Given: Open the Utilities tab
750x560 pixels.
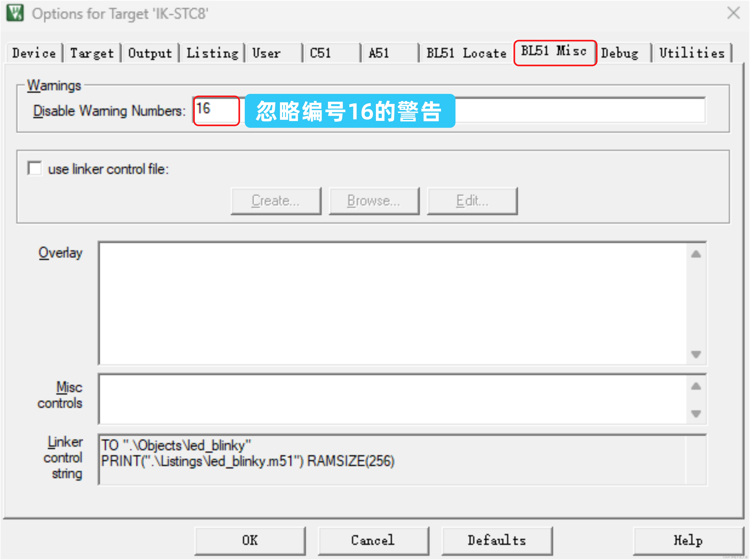Looking at the screenshot, I should pyautogui.click(x=692, y=53).
